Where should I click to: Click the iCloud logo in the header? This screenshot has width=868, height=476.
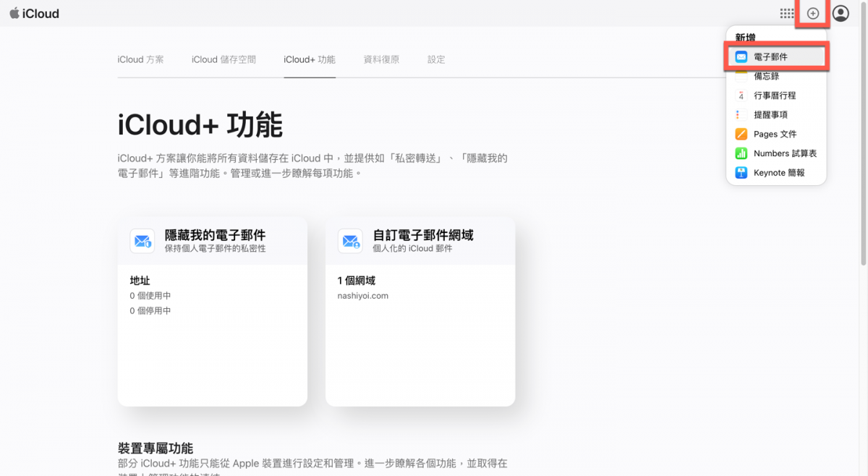(34, 14)
